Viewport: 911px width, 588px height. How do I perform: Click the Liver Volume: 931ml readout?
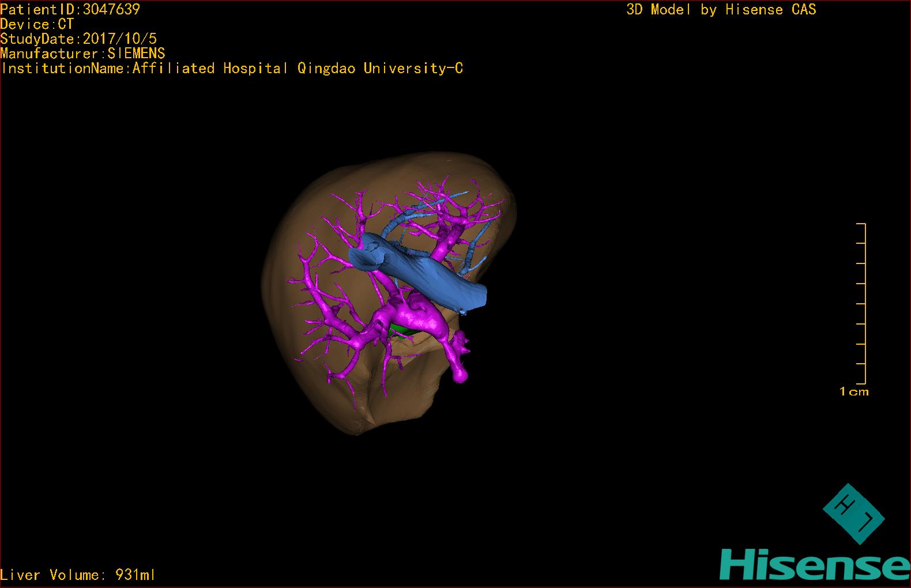point(78,575)
